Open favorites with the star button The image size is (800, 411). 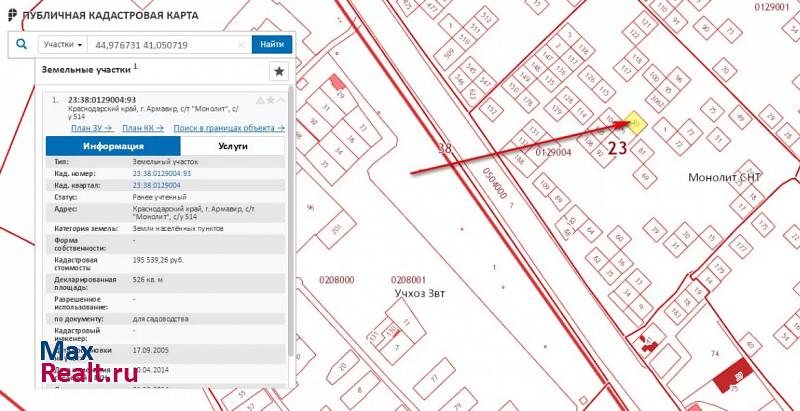(279, 71)
